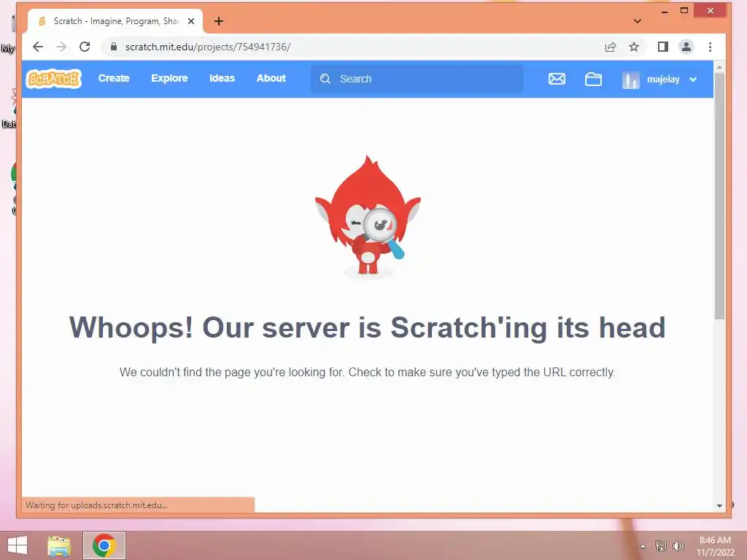Show hidden system tray icons arrow

643,546
